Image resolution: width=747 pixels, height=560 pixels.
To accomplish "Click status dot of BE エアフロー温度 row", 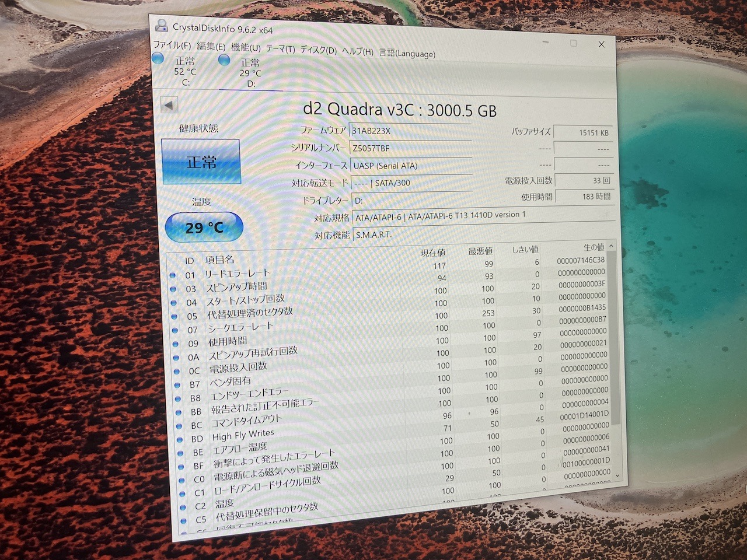I will coord(180,453).
